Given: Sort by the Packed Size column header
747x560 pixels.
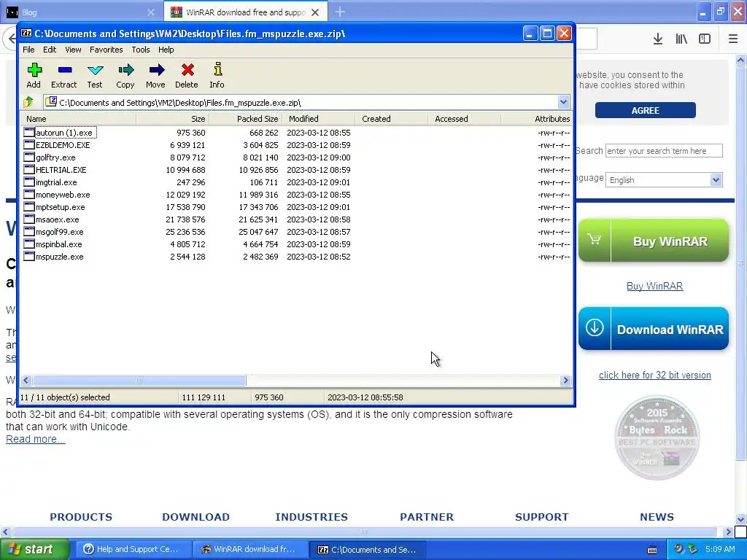Looking at the screenshot, I should point(246,119).
